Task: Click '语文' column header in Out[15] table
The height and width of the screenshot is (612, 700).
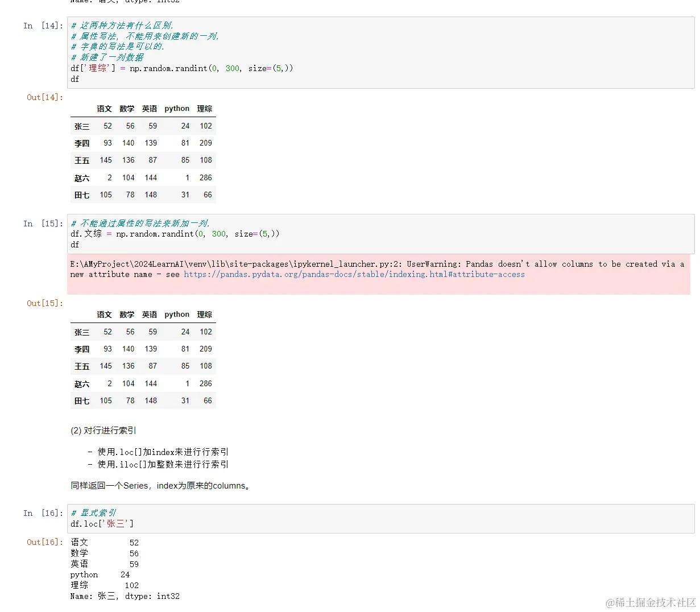Action: pyautogui.click(x=105, y=315)
